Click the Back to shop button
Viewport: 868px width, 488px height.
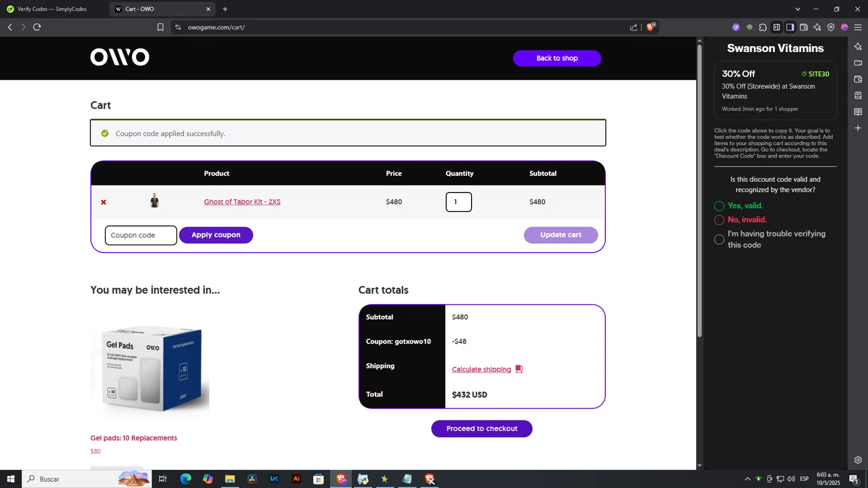557,58
